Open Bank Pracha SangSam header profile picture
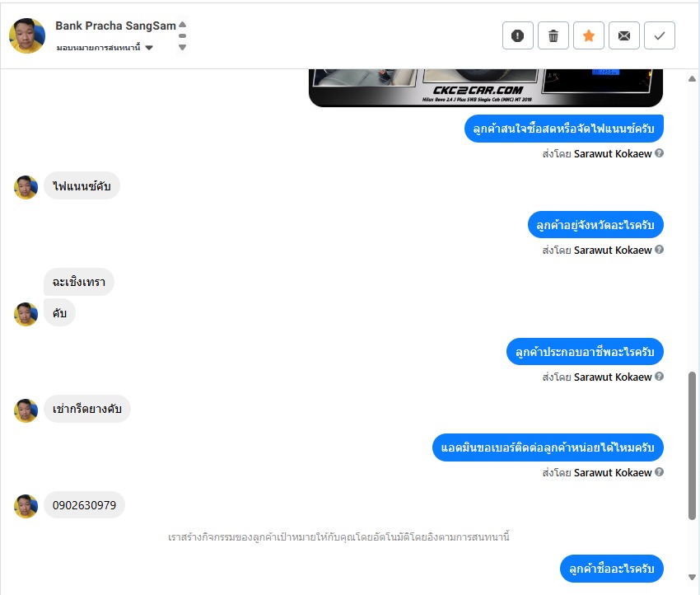The height and width of the screenshot is (595, 700). [x=27, y=35]
